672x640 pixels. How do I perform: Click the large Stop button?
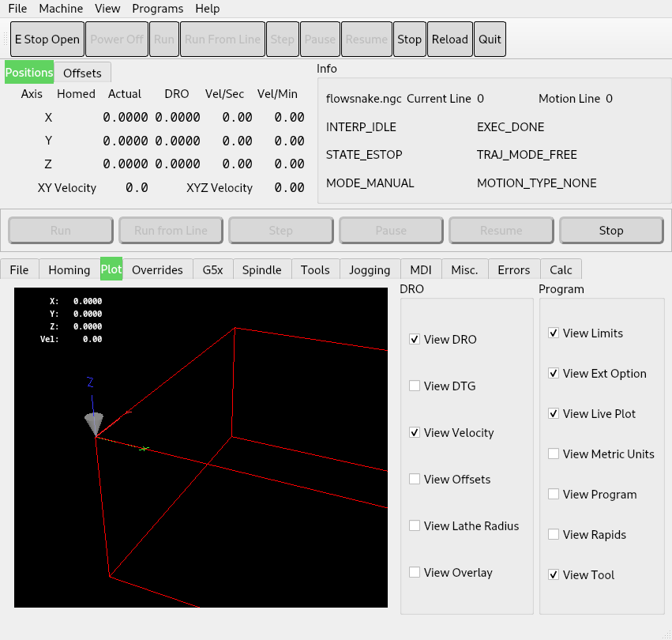(611, 231)
